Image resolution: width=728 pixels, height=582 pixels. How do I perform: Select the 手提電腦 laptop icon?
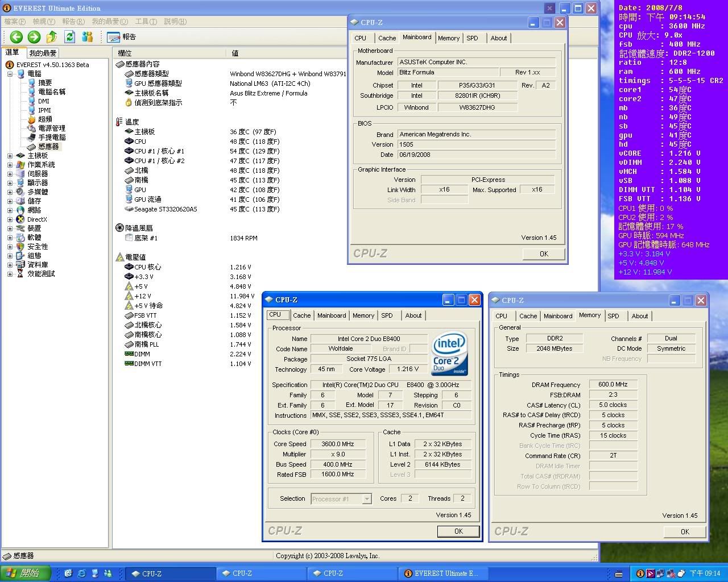tap(31, 138)
